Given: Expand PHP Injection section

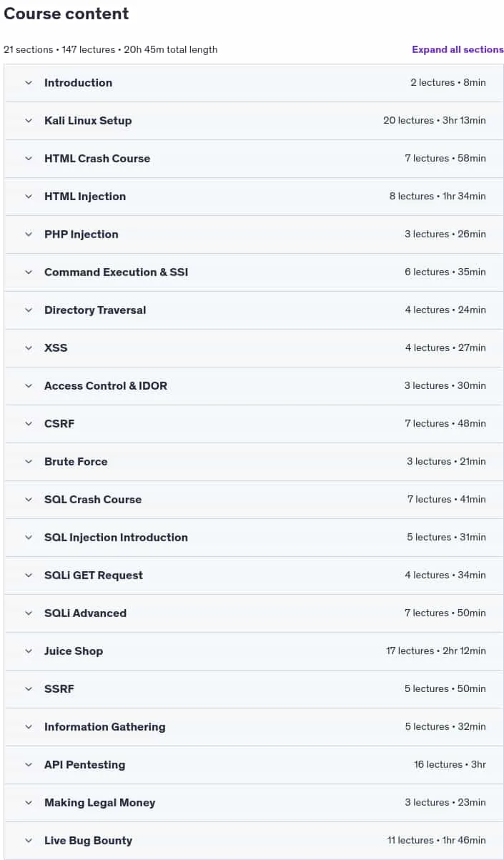Looking at the screenshot, I should 254,234.
